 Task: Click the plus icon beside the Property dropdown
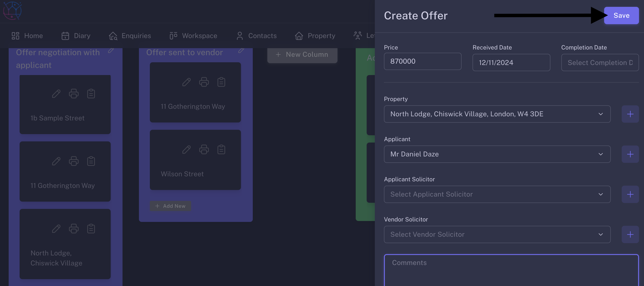(630, 114)
